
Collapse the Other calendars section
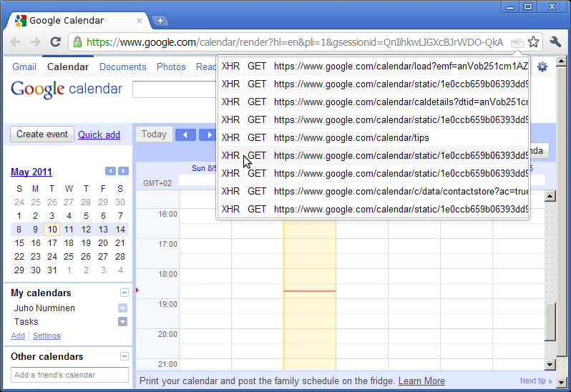tap(125, 356)
